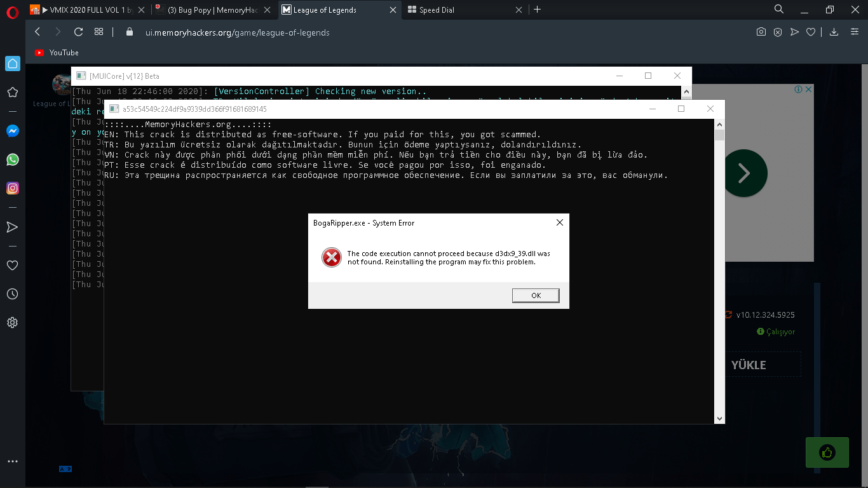Switch to the VMIX 2020 FULL VOL 1 tab
Screen dimensions: 868x488
pos(88,10)
